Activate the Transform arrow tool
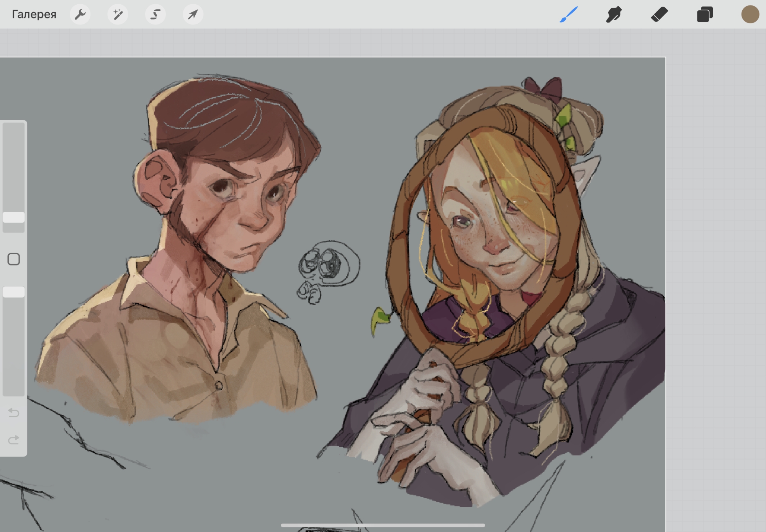The image size is (766, 532). coord(193,15)
